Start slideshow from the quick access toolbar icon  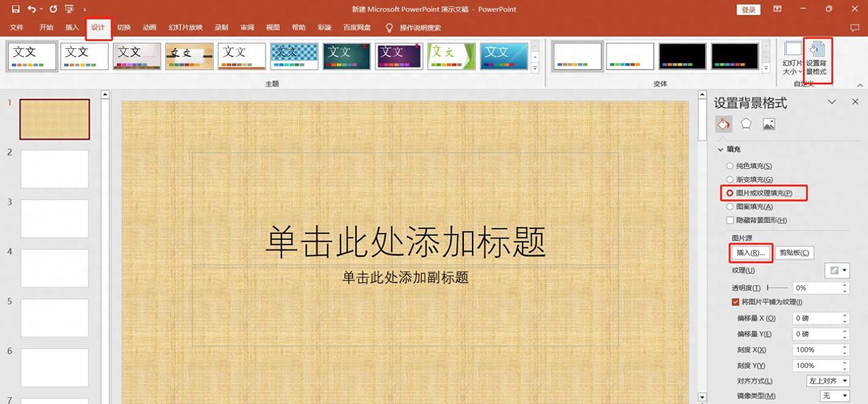[x=68, y=8]
